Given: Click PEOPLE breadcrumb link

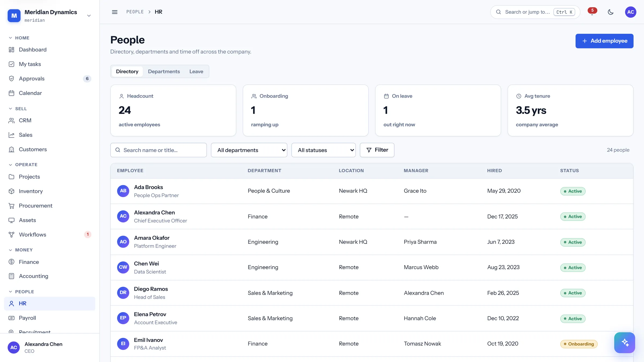Looking at the screenshot, I should 135,12.
